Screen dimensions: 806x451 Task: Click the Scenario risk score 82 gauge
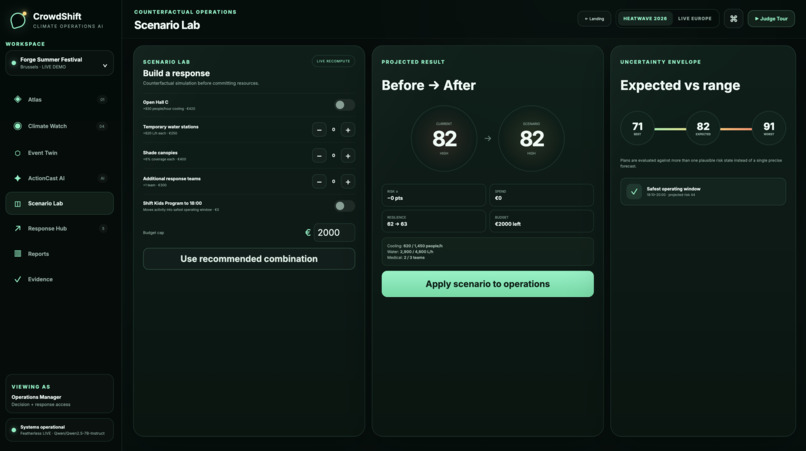click(x=532, y=138)
